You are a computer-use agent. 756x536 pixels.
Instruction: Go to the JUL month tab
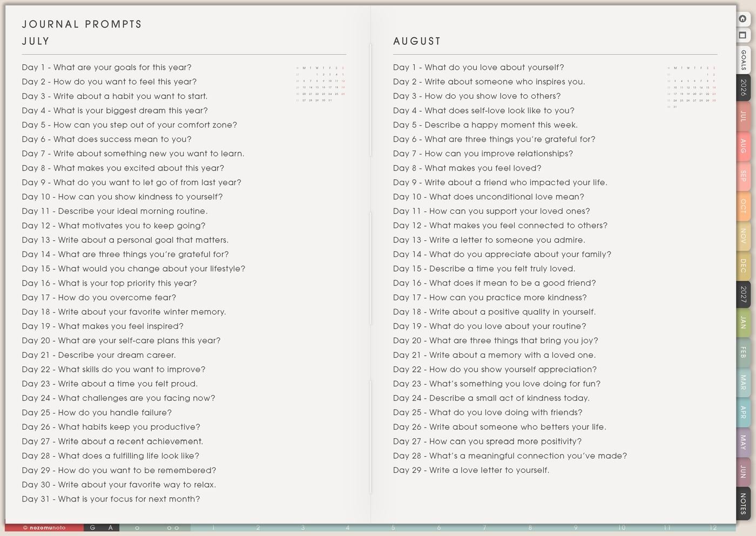(743, 116)
